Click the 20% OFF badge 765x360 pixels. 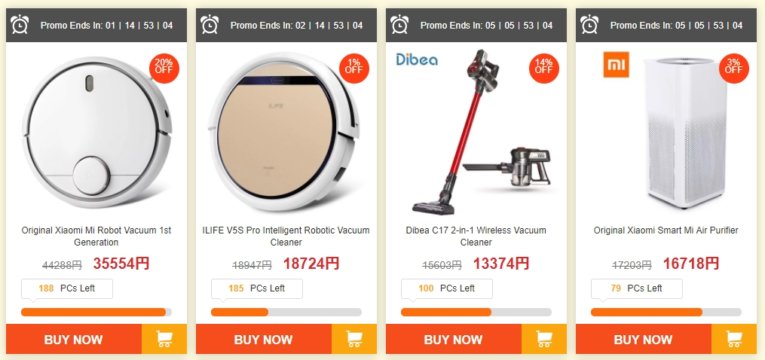point(164,67)
